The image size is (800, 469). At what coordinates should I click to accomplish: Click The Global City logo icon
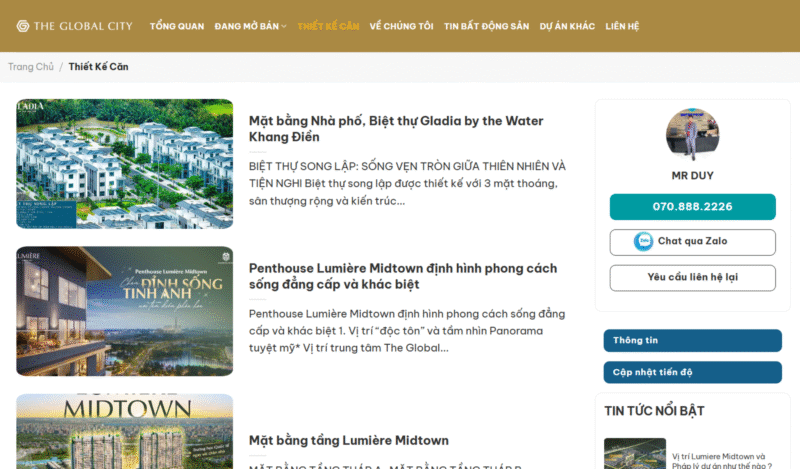[x=22, y=26]
